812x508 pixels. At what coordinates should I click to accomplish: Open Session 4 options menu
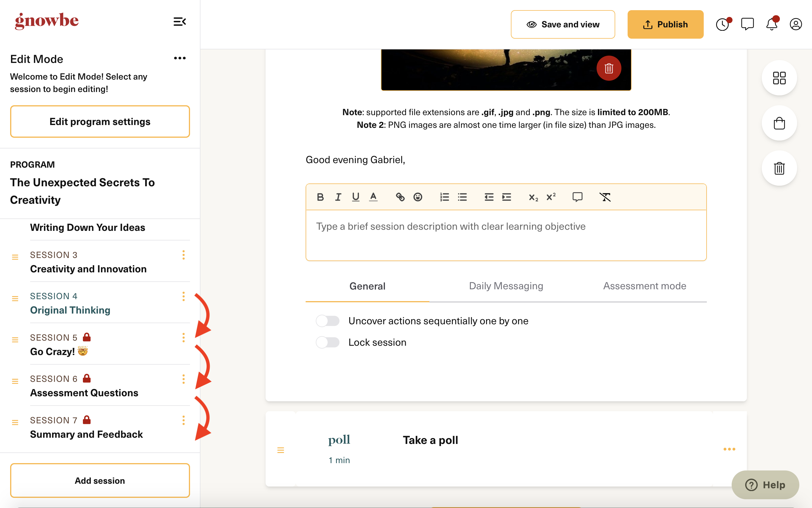click(x=184, y=296)
